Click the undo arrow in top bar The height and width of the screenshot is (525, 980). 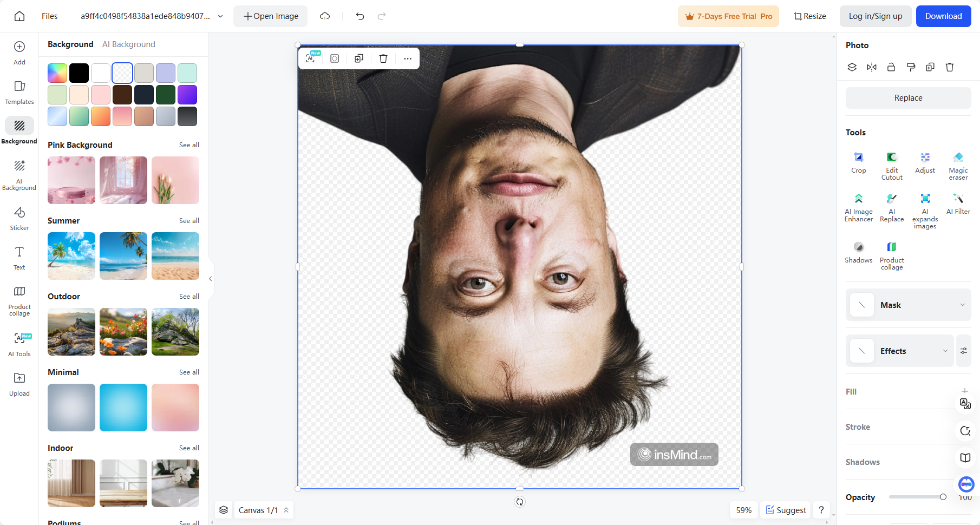[x=360, y=16]
